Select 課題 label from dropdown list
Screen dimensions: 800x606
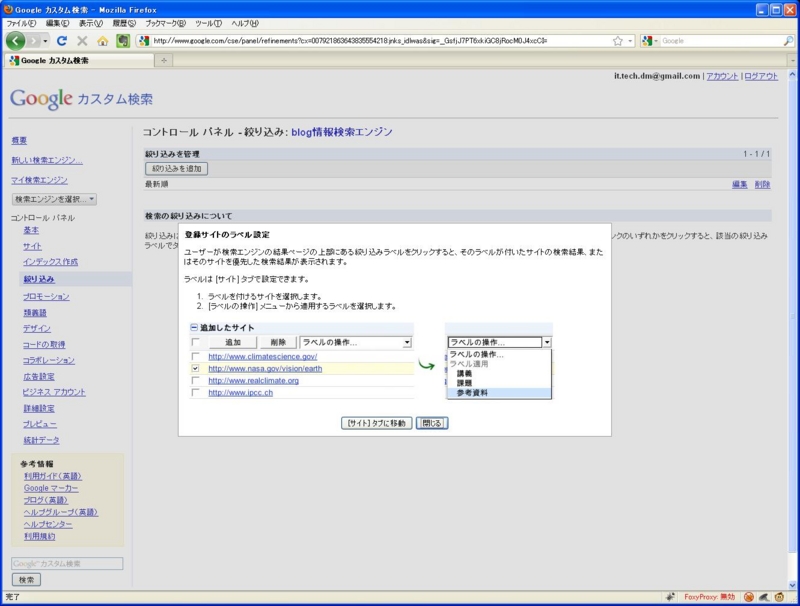[464, 383]
